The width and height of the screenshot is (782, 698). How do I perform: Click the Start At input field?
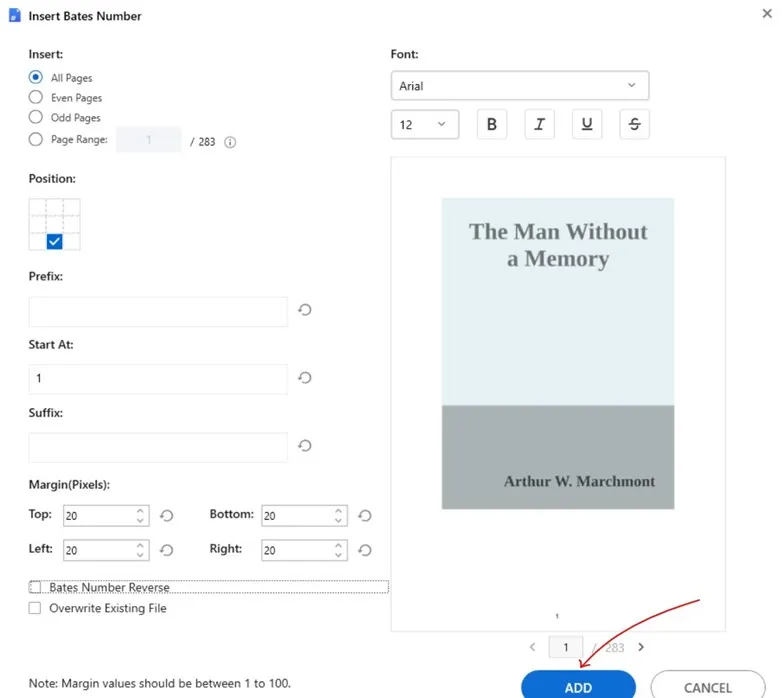157,379
